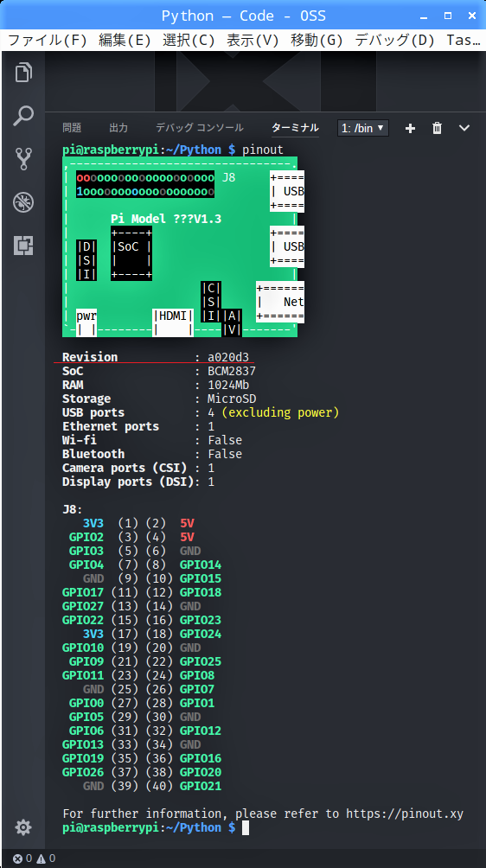Click the J8 label beside the header diagram
The height and width of the screenshot is (868, 486).
[x=228, y=178]
